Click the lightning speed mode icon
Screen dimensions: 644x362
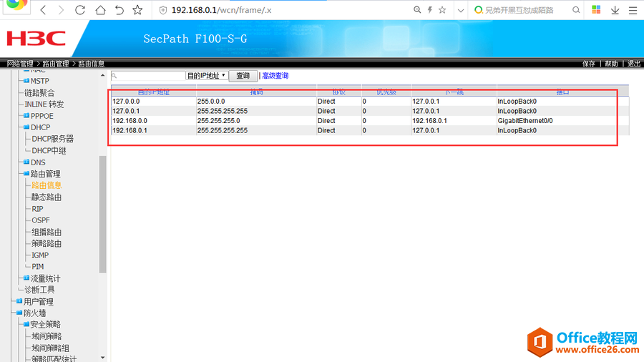click(429, 10)
